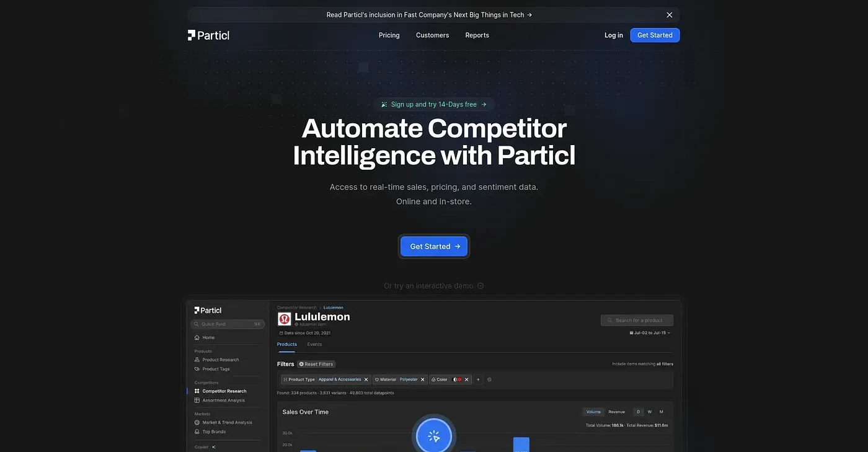The image size is (868, 452).
Task: Set chart interval to M (monthly)
Action: coord(661,412)
